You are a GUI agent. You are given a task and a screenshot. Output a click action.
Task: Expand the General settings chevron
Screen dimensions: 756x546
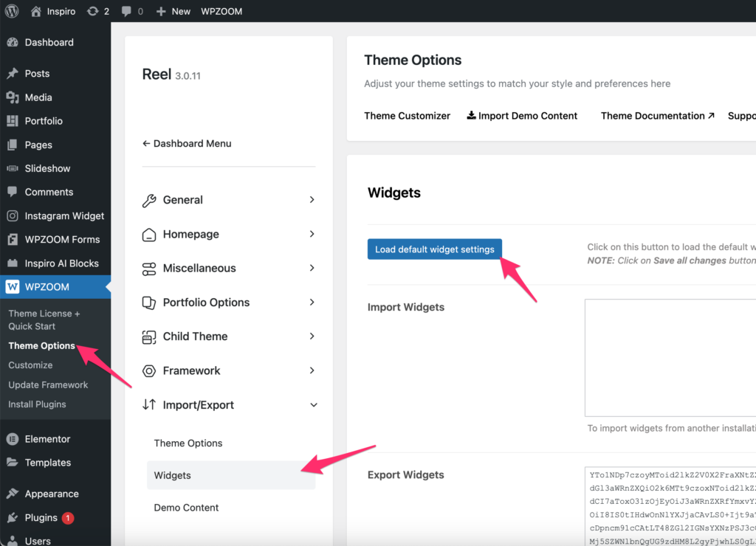pyautogui.click(x=312, y=200)
